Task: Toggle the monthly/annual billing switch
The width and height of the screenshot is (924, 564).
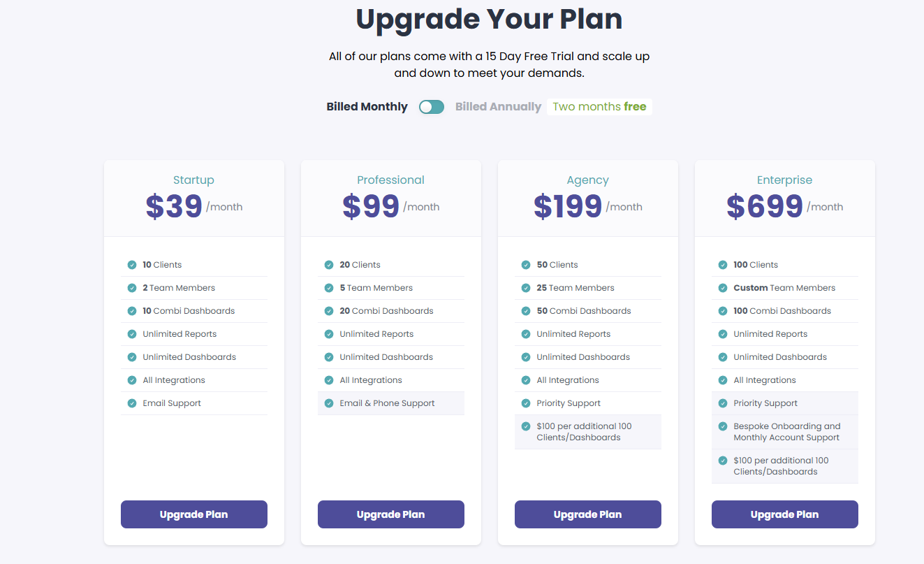Action: click(432, 107)
